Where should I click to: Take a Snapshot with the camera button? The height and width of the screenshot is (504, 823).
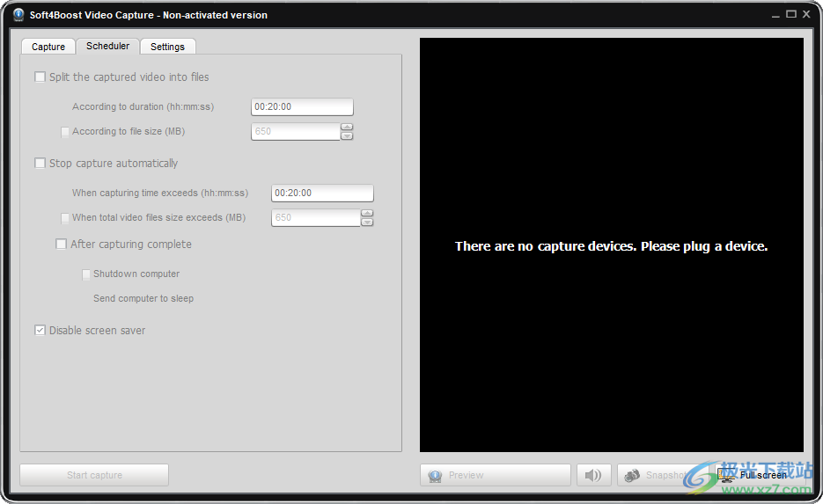(665, 475)
